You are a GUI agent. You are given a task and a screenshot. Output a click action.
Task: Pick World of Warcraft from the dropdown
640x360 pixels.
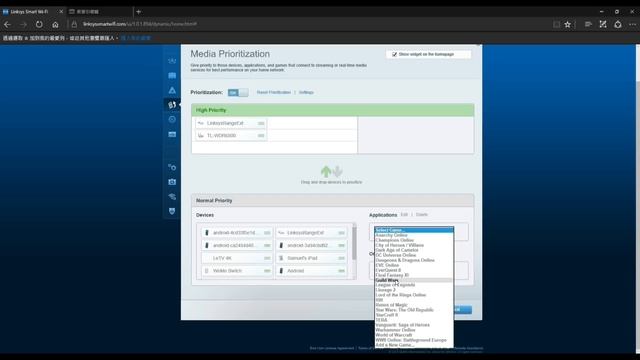pos(413,335)
